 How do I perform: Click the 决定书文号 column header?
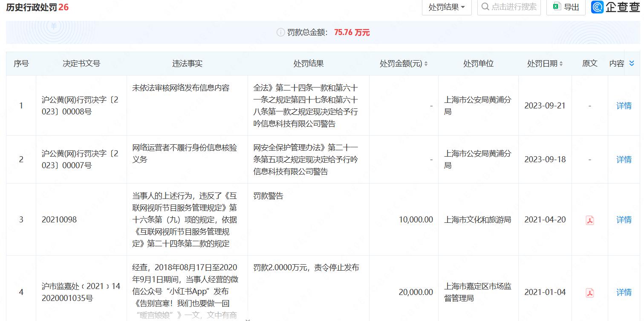coord(81,64)
